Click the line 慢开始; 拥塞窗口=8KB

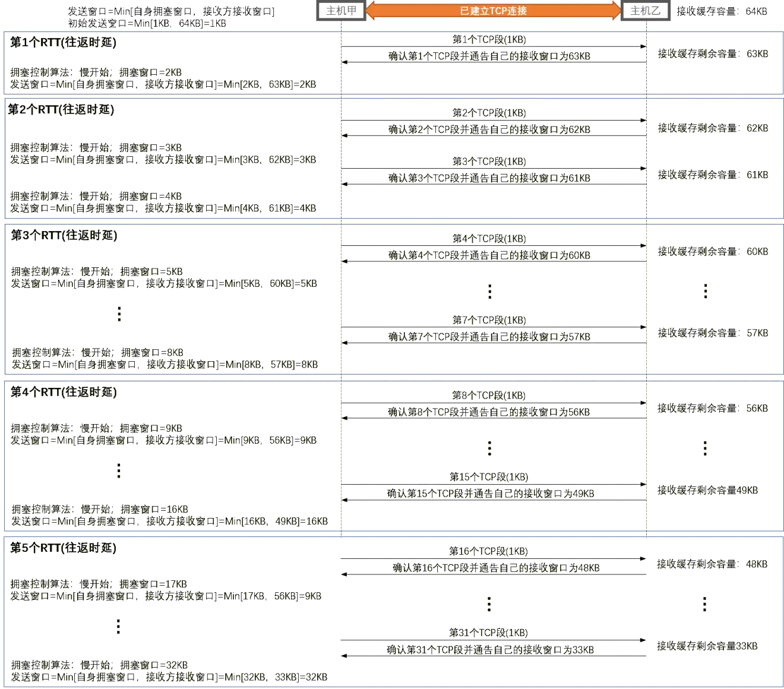click(98, 353)
